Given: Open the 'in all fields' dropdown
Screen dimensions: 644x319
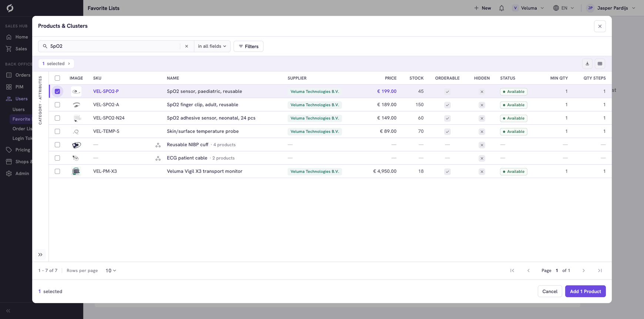Looking at the screenshot, I should coord(212,46).
